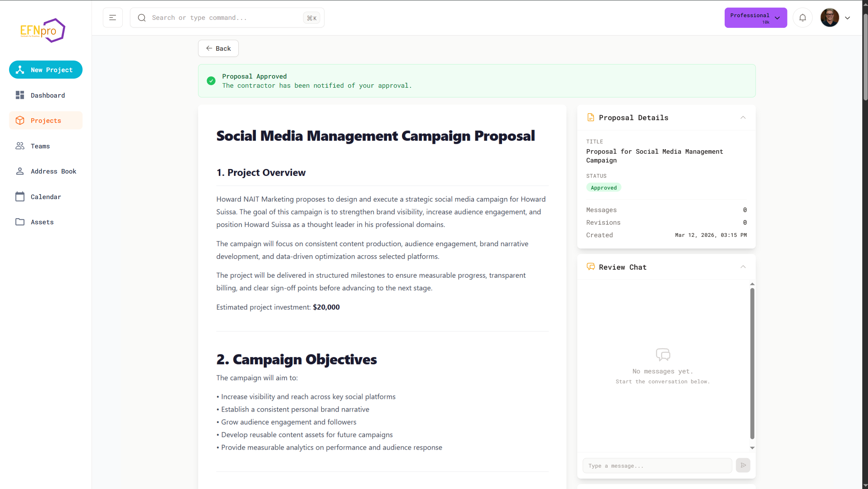Image resolution: width=868 pixels, height=489 pixels.
Task: Go Back to the previous page
Action: [218, 48]
